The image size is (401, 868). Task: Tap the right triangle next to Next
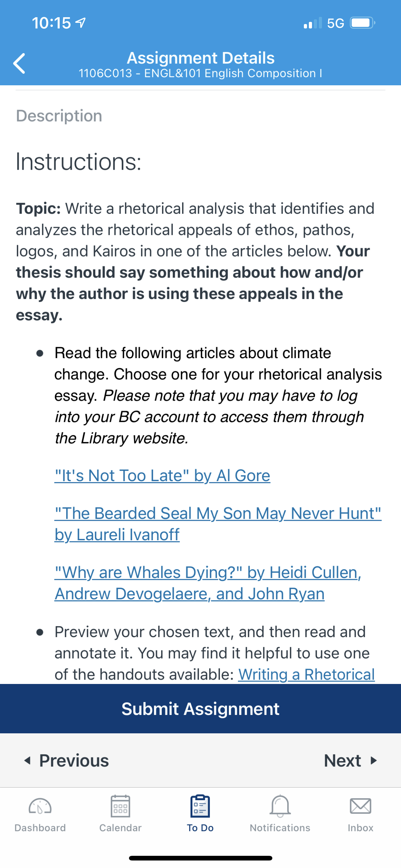[x=373, y=761]
